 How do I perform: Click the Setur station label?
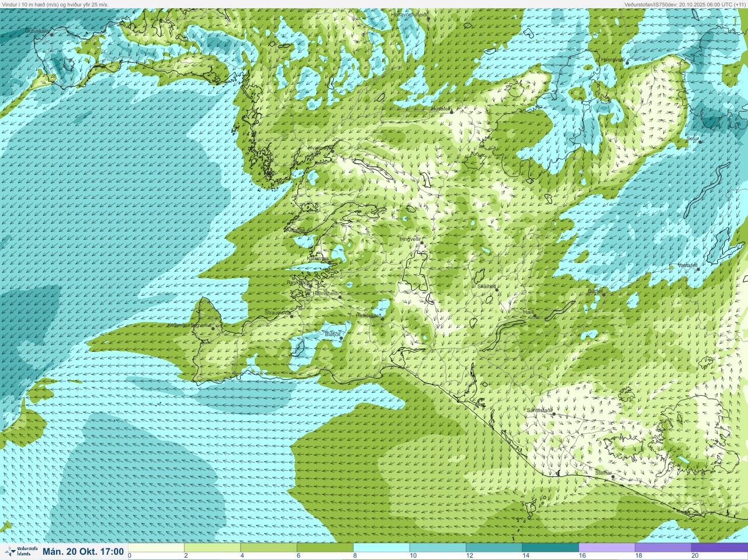click(692, 139)
